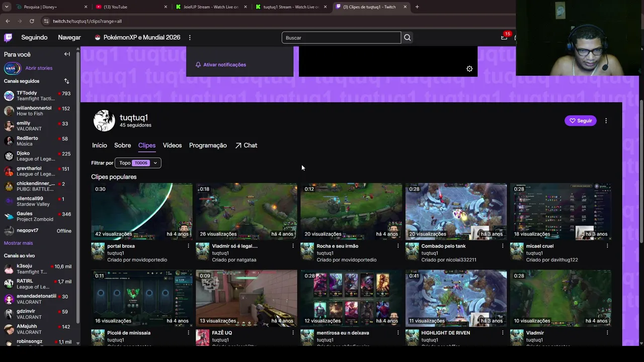The height and width of the screenshot is (362, 644).
Task: Open silentcall99 channel in the sidebar
Action: 38,202
